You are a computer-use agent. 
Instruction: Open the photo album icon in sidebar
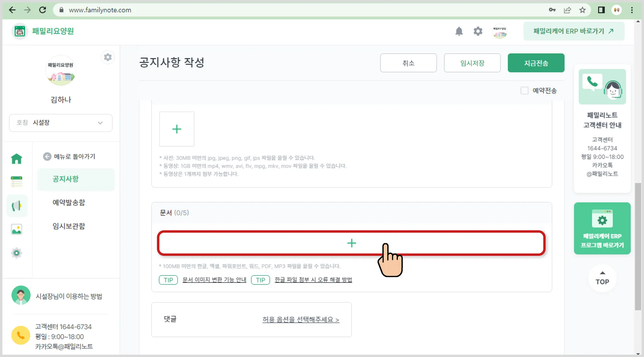click(x=16, y=229)
